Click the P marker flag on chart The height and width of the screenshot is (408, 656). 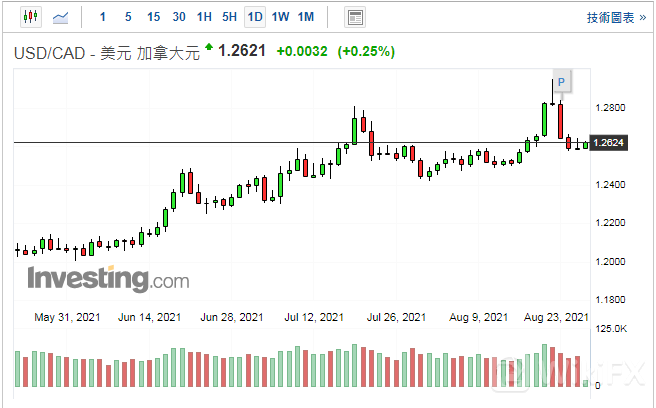click(x=562, y=81)
